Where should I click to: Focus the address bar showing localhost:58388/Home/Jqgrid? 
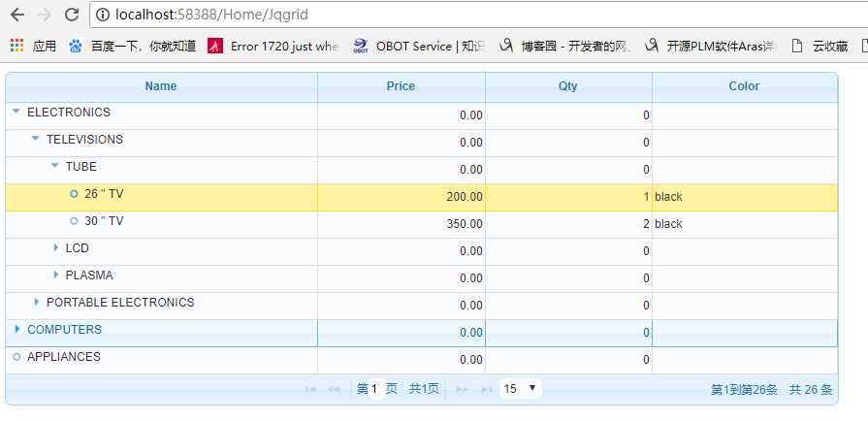pos(479,15)
